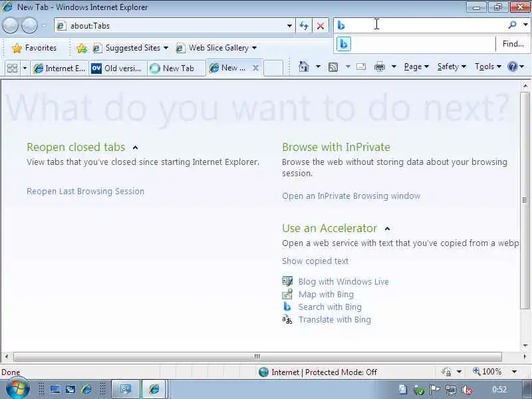Click the Help question mark icon
The image size is (532, 399).
click(x=512, y=66)
